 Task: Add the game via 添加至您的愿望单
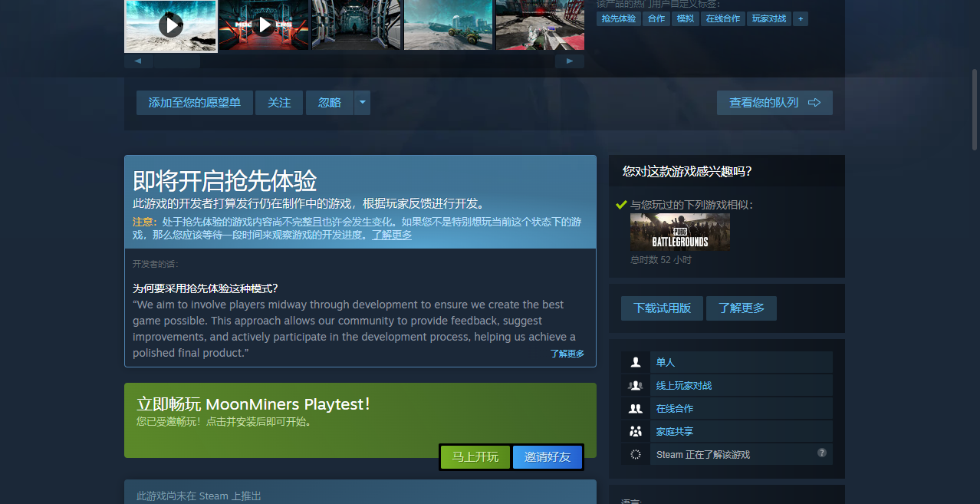point(195,103)
